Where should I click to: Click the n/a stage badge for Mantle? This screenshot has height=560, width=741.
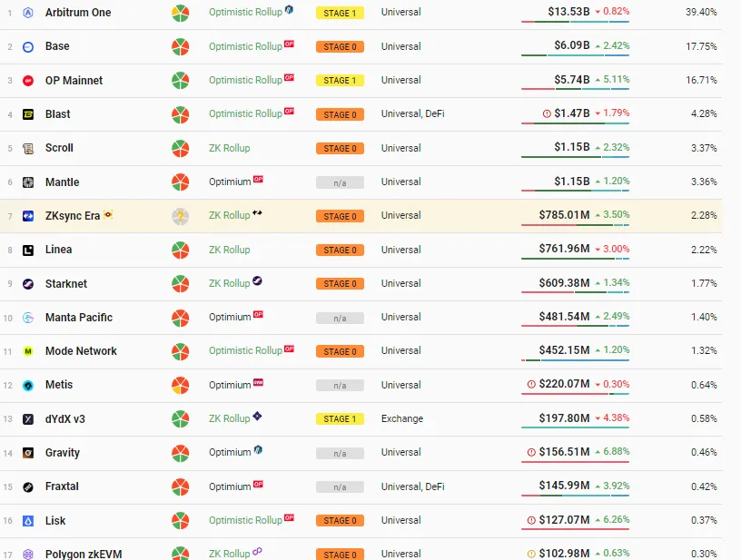pyautogui.click(x=340, y=182)
